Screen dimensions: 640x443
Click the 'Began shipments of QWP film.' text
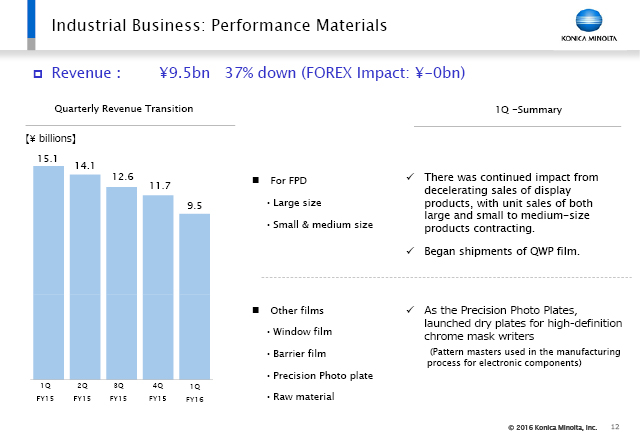click(x=502, y=251)
